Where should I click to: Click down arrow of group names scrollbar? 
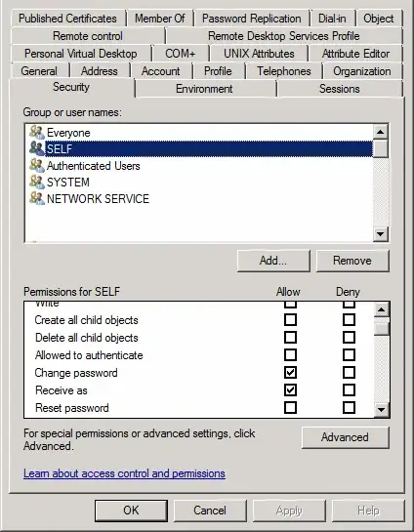[x=381, y=233]
